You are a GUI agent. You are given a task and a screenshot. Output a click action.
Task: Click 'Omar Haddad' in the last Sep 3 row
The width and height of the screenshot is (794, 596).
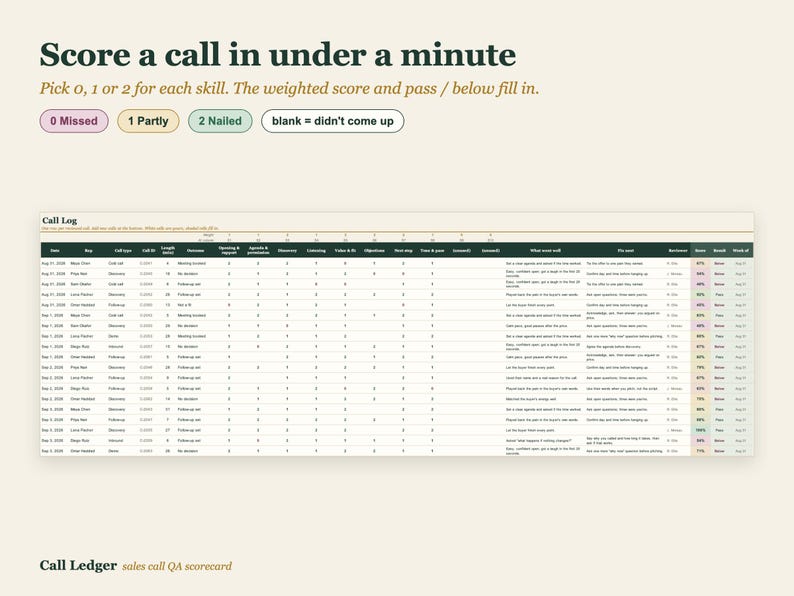83,451
